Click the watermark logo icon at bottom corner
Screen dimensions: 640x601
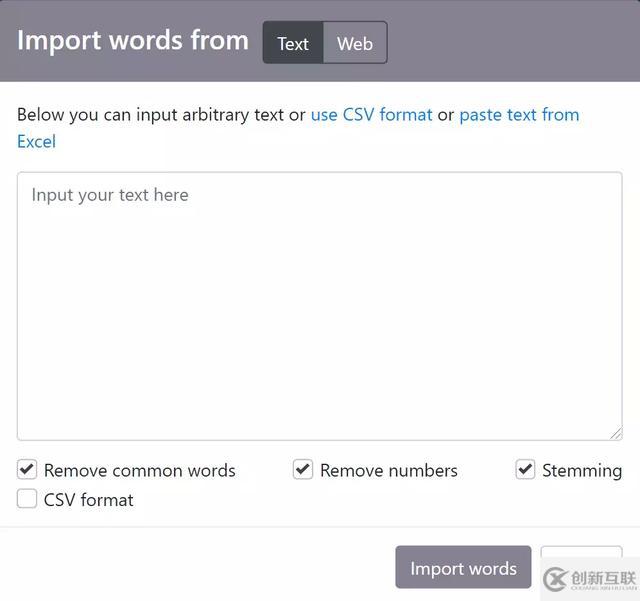[556, 579]
